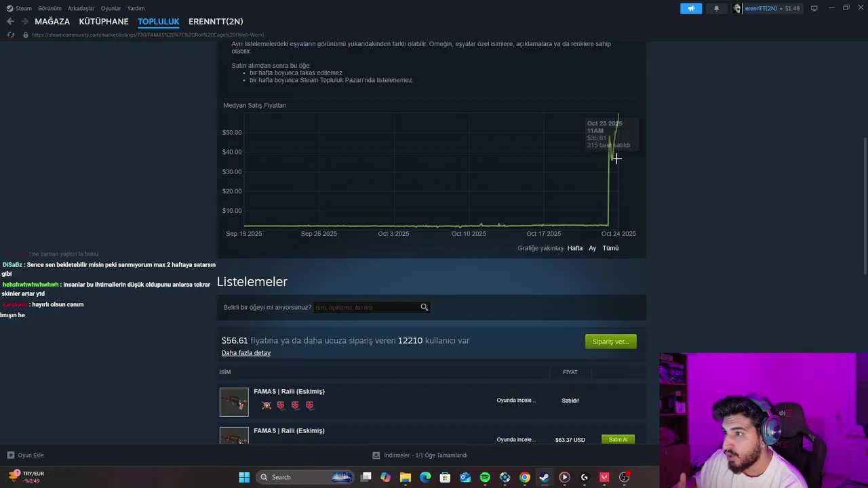Click the İSİM column header
Image resolution: width=868 pixels, height=488 pixels.
225,372
